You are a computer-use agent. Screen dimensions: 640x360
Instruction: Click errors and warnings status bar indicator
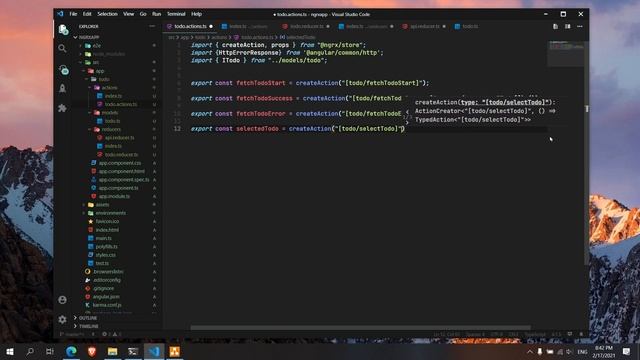111,334
